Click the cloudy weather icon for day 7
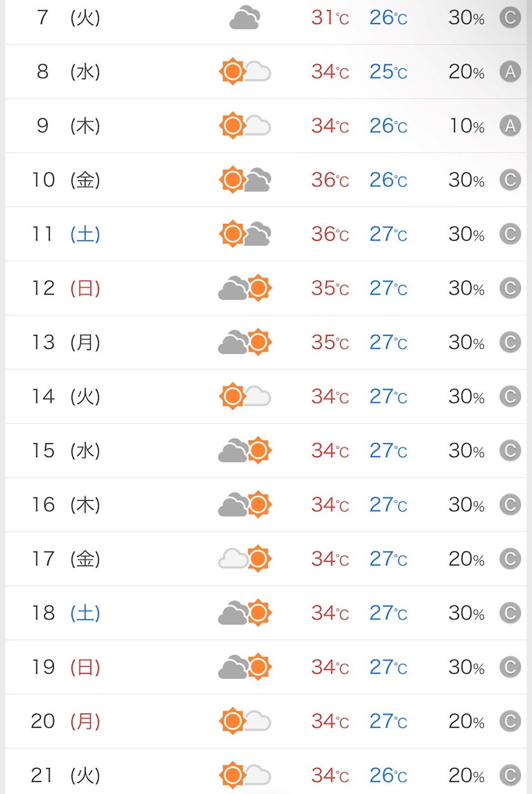 [x=244, y=18]
